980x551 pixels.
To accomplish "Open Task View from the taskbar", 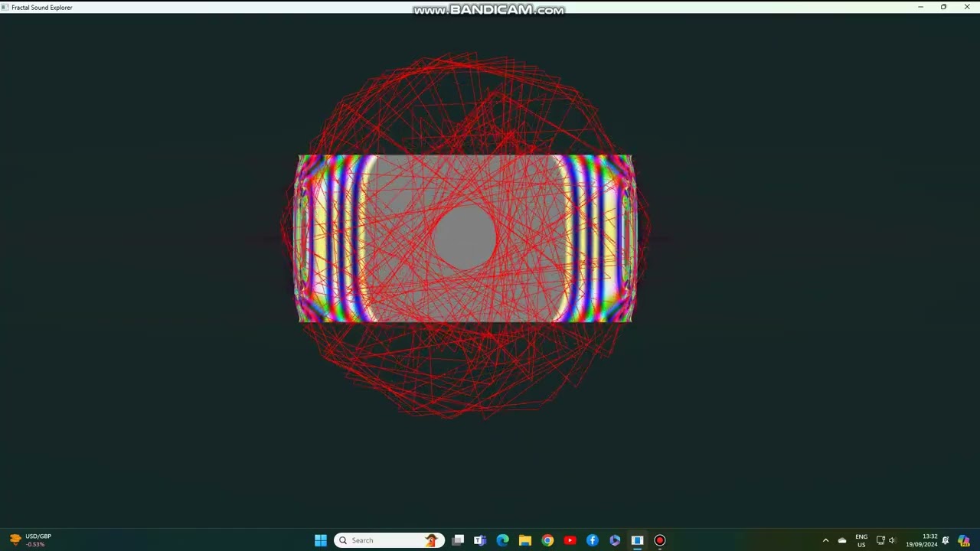I will tap(458, 540).
